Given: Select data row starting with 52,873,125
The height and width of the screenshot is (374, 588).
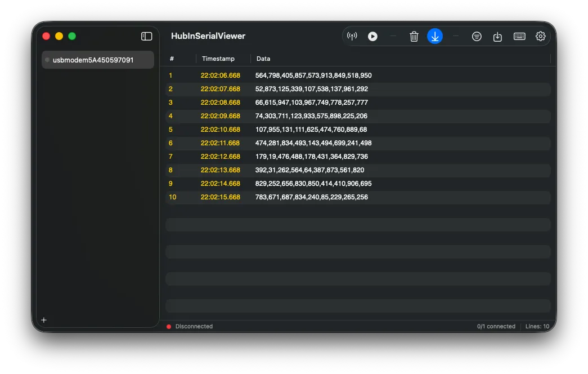Looking at the screenshot, I should click(x=312, y=89).
